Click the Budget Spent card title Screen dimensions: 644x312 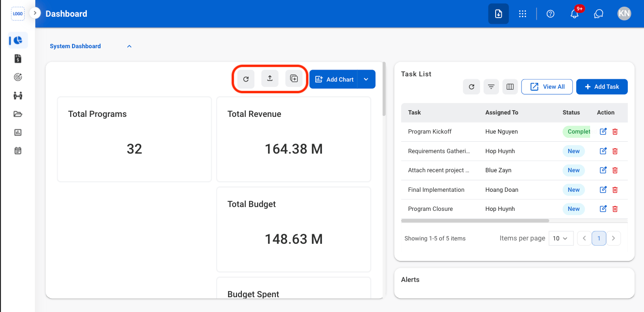253,294
